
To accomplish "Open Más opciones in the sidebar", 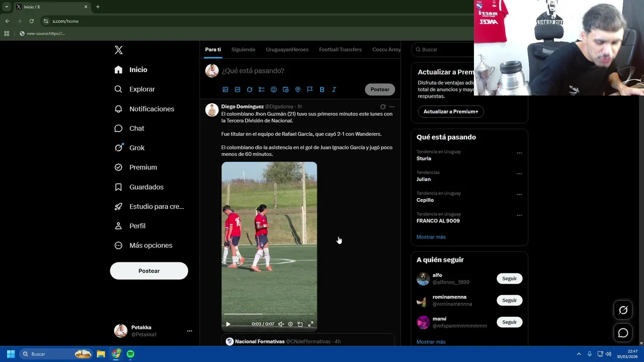I will tap(143, 245).
